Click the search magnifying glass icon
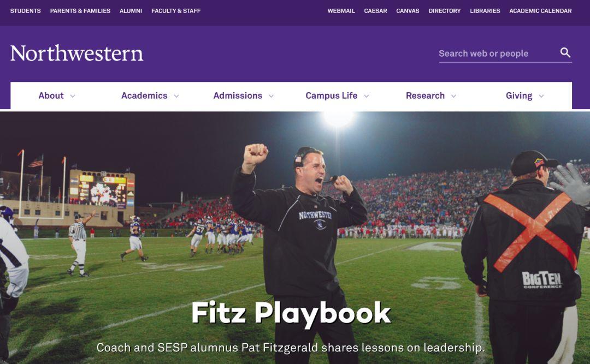 pyautogui.click(x=565, y=52)
